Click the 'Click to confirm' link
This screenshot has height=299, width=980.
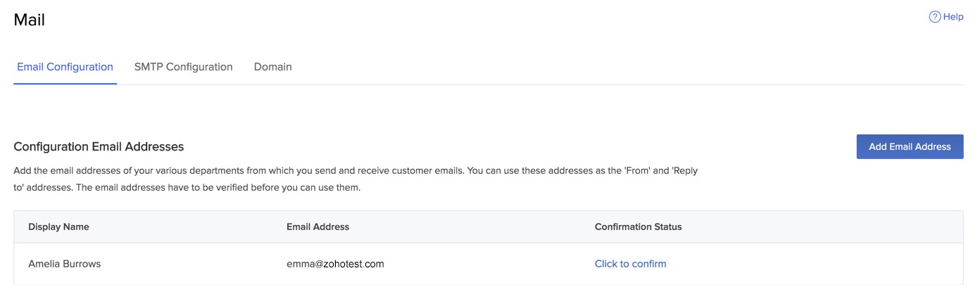[630, 264]
